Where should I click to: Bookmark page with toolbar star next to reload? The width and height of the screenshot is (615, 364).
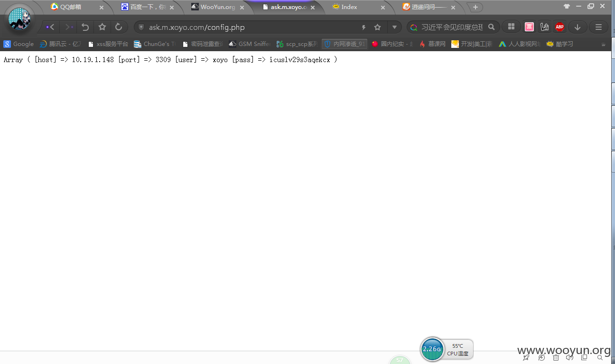coord(102,27)
